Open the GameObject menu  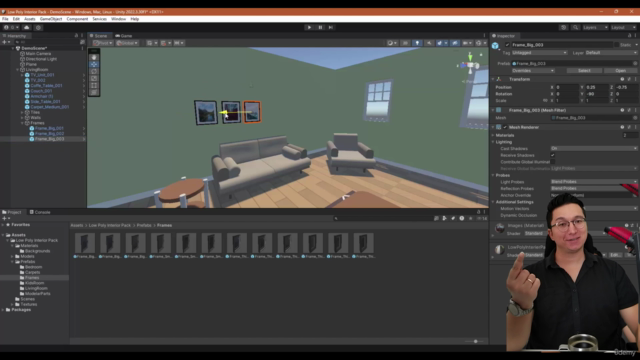[x=51, y=19]
